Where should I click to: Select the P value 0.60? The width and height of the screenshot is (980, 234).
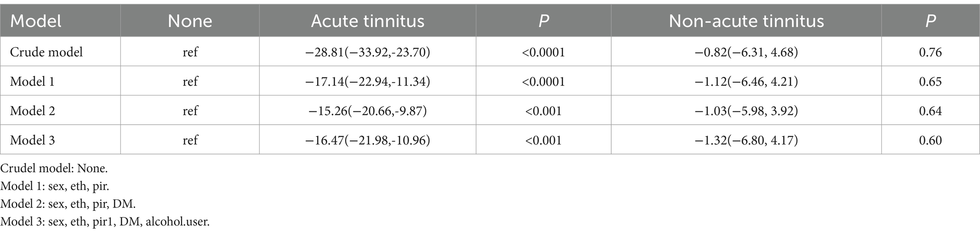click(x=930, y=140)
